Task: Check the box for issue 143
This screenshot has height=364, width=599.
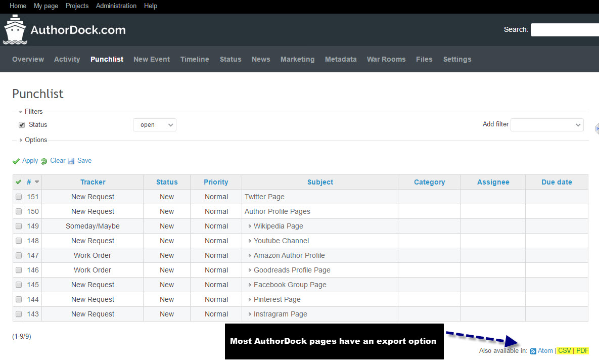Action: [x=18, y=314]
